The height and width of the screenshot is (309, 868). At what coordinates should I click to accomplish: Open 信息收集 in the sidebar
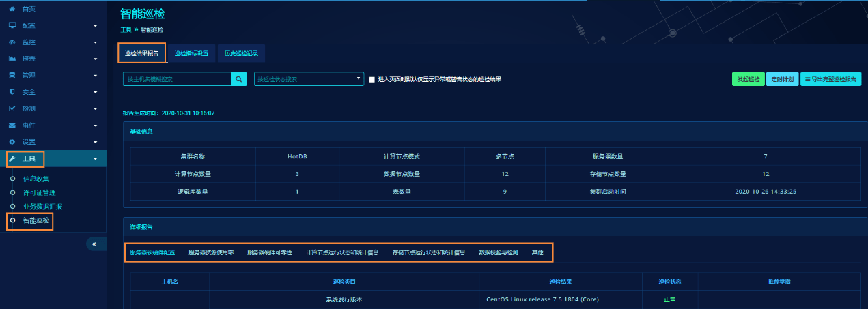click(x=36, y=179)
